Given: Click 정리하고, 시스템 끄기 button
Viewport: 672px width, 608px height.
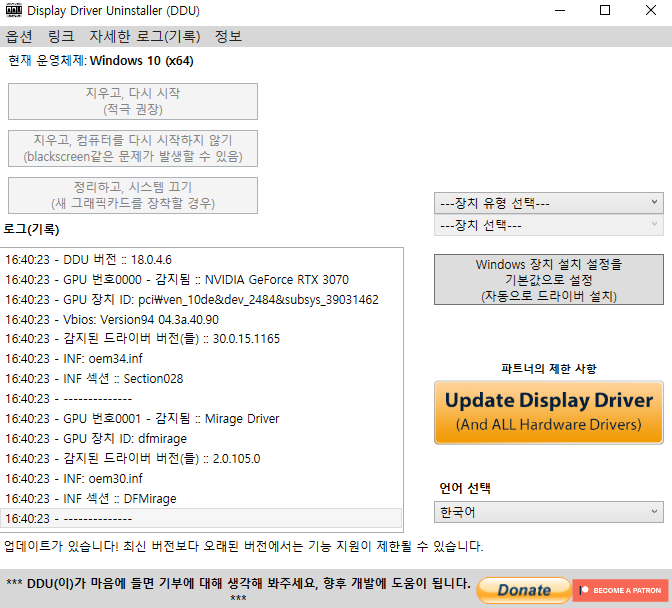Looking at the screenshot, I should point(133,195).
